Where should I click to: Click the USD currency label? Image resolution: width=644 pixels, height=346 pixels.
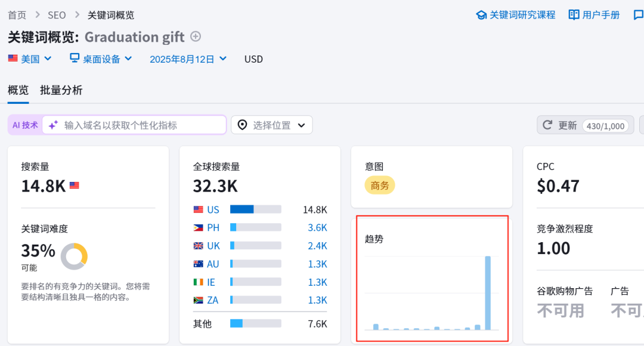click(x=253, y=59)
